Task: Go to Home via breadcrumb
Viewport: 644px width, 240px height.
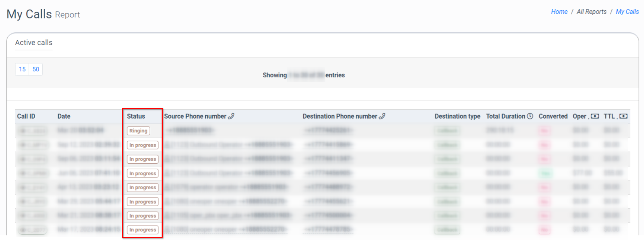Action: click(x=559, y=12)
